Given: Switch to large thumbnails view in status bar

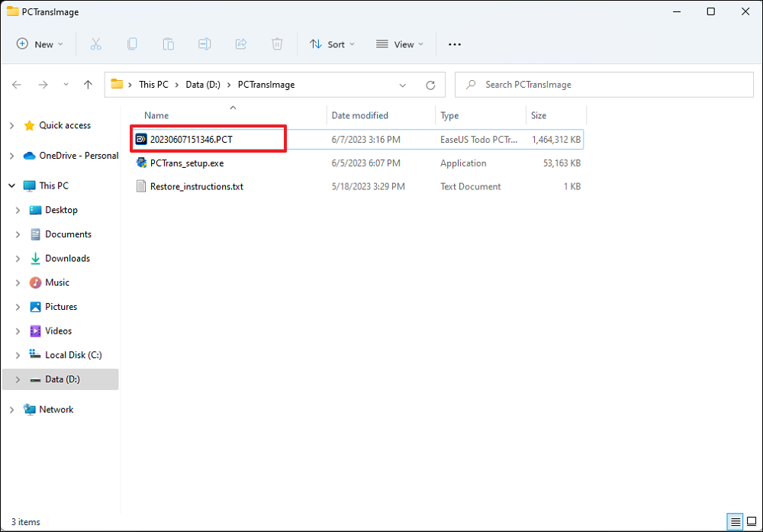Looking at the screenshot, I should [751, 522].
